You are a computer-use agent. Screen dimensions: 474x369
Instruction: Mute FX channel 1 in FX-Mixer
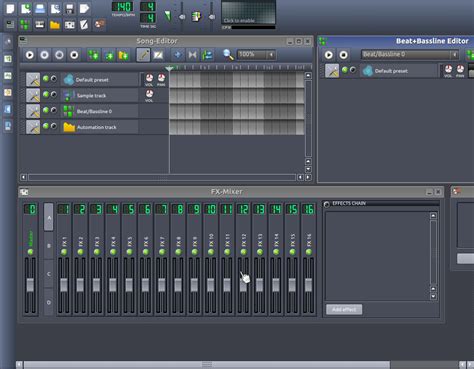[x=64, y=252]
